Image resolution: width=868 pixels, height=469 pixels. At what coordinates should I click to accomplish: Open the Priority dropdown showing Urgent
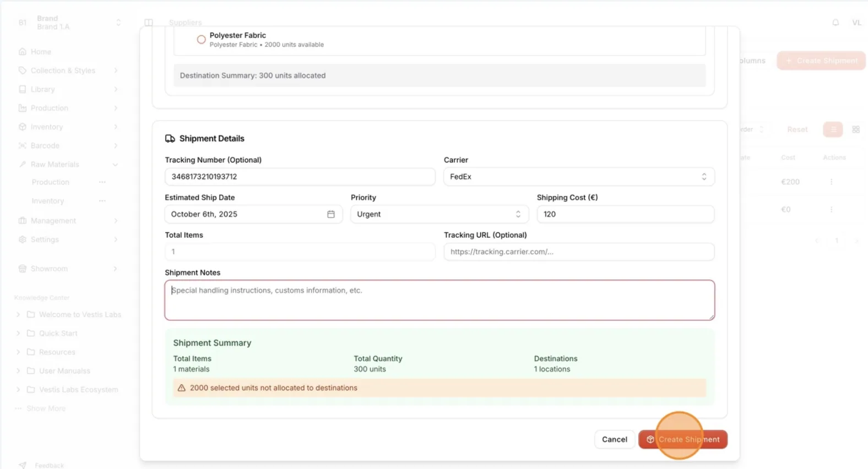440,214
